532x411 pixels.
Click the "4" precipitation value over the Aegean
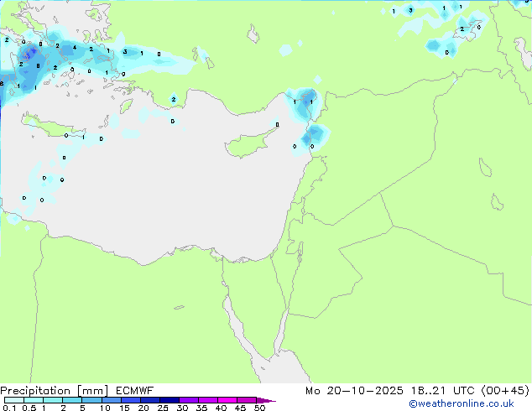[75, 48]
